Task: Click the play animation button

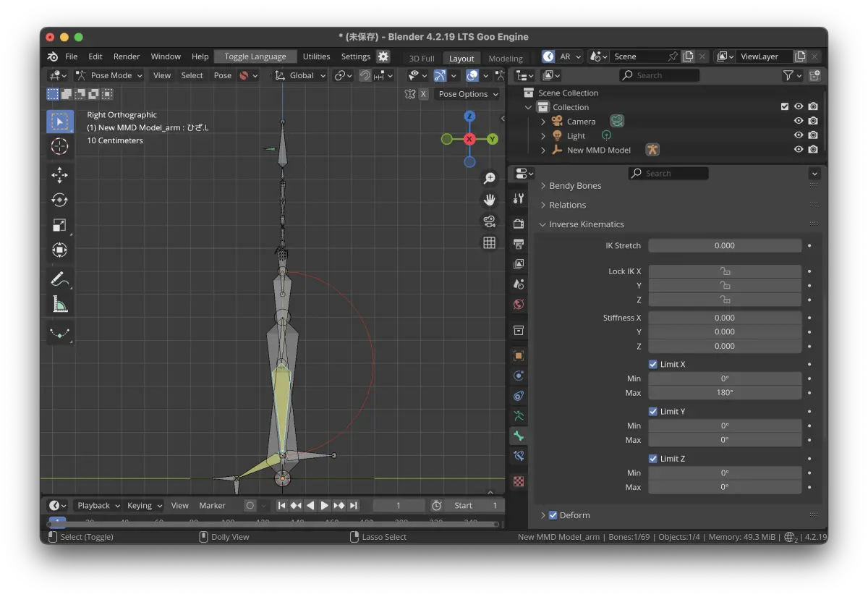Action: click(x=325, y=505)
